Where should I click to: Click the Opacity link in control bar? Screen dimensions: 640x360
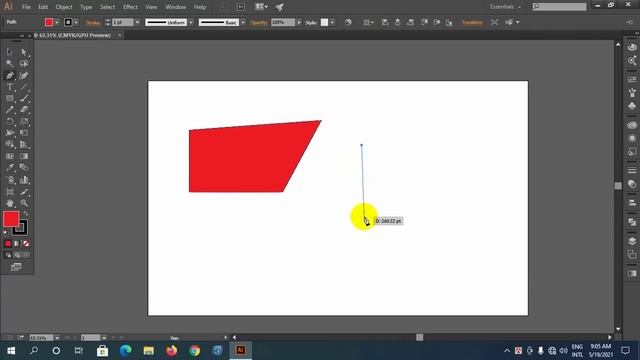[259, 22]
